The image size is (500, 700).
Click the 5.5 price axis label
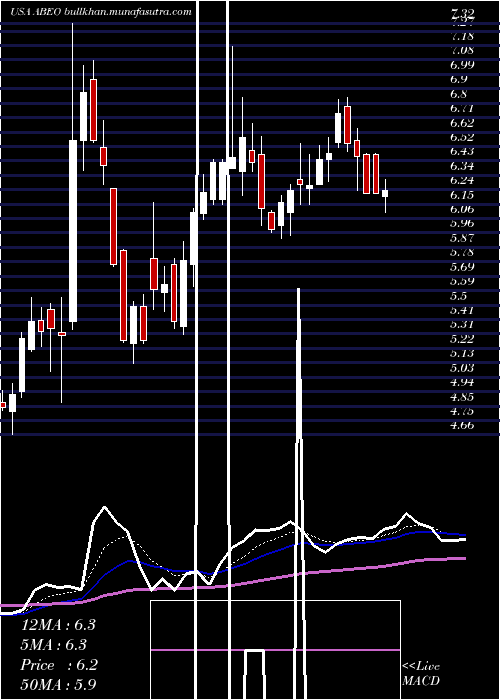pos(459,296)
